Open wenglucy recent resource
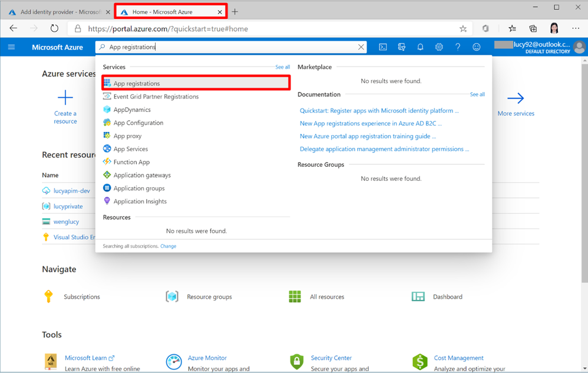588x373 pixels. (x=66, y=222)
